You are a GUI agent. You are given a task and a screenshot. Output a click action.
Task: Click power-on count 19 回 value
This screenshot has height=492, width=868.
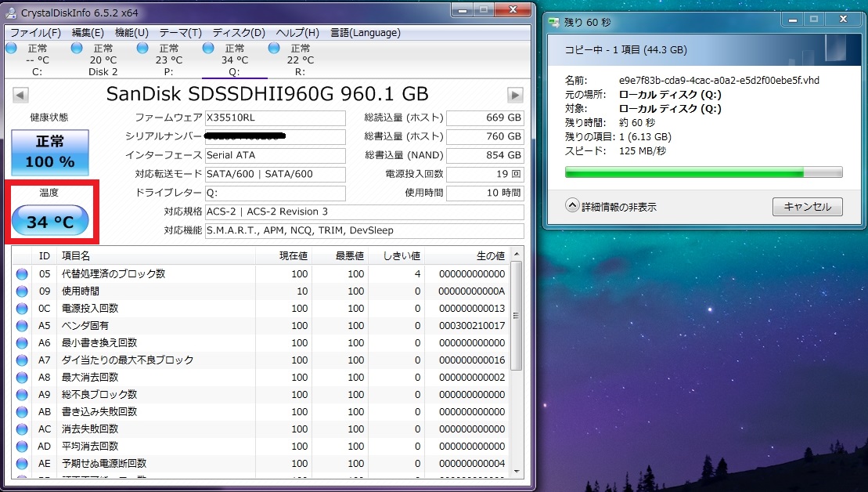485,174
